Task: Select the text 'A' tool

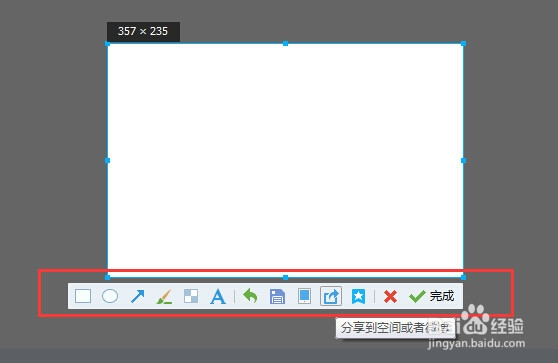Action: [x=218, y=296]
